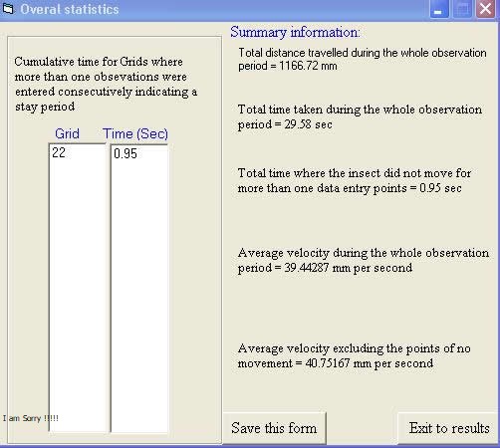500x448 pixels.
Task: Select 0.95 entry in Time list
Action: point(139,153)
